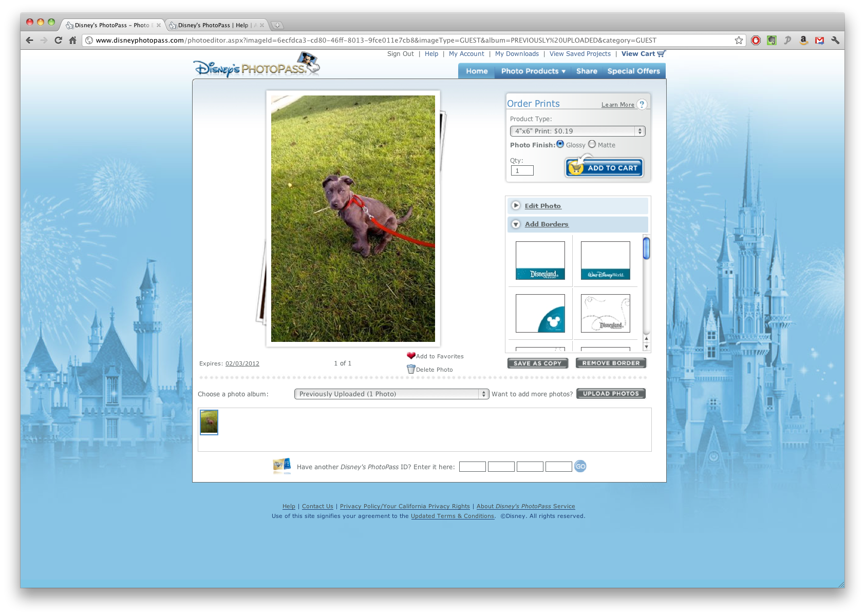865x616 pixels.
Task: Open the Amazon extension icon
Action: (x=803, y=40)
